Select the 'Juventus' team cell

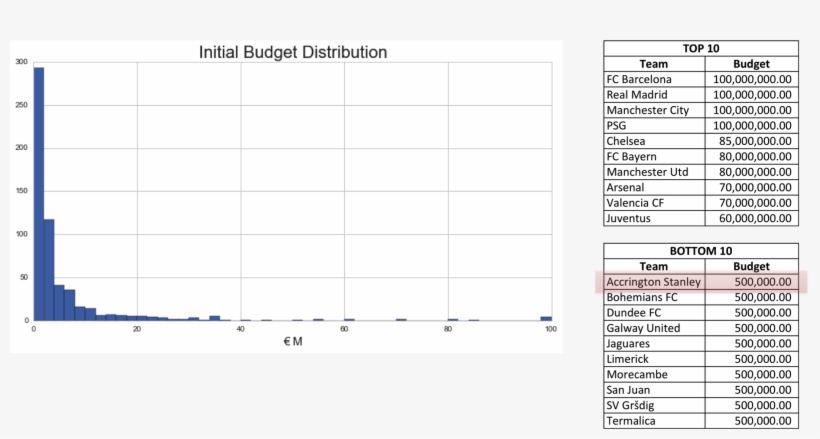coord(654,218)
